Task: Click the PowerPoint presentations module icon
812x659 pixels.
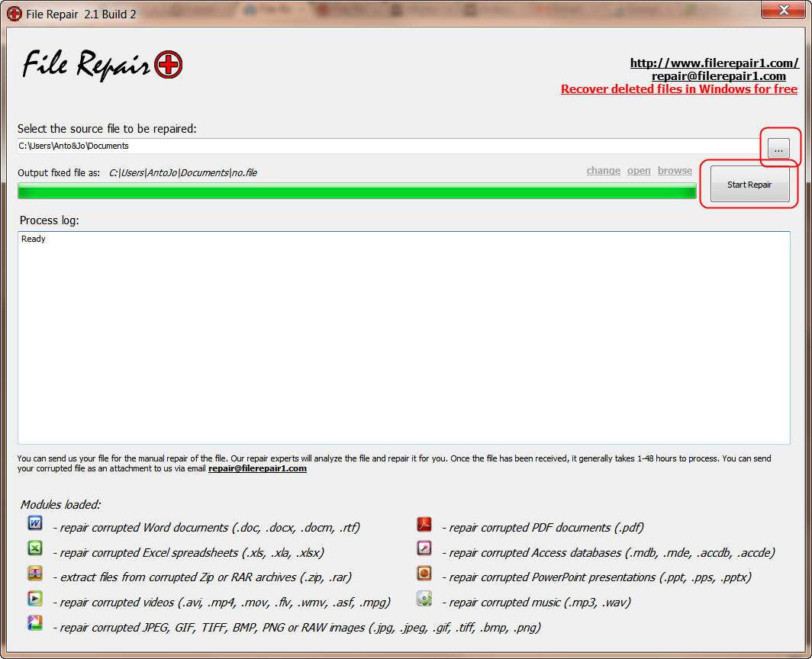Action: tap(424, 573)
